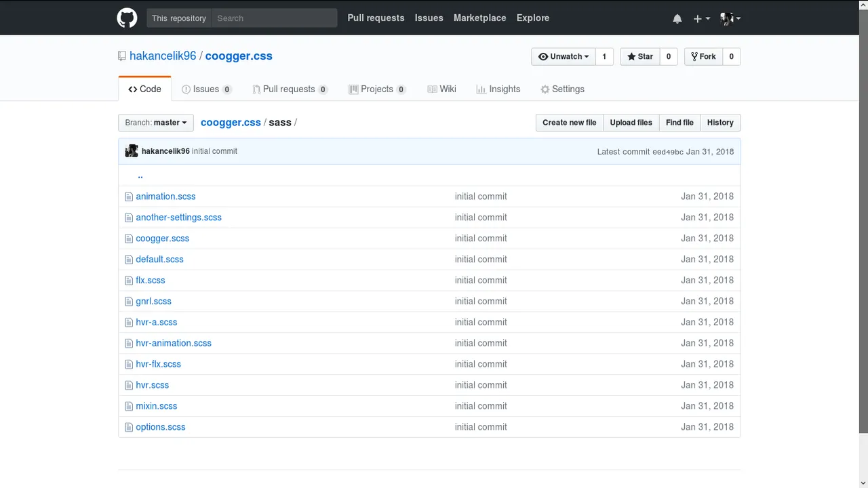Open another-settings.scss file

click(178, 218)
